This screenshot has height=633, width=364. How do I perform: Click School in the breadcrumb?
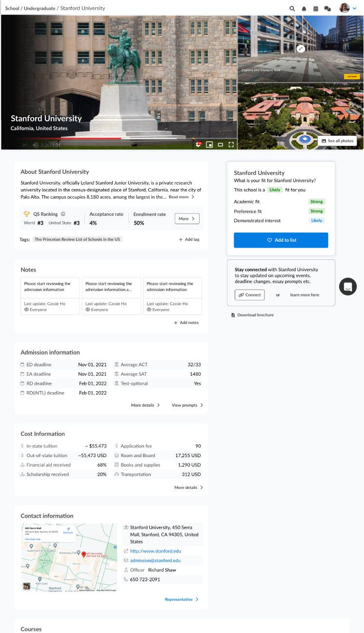12,8
